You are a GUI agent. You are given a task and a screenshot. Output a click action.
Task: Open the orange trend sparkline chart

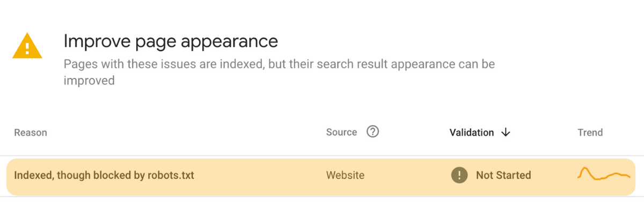(x=604, y=174)
